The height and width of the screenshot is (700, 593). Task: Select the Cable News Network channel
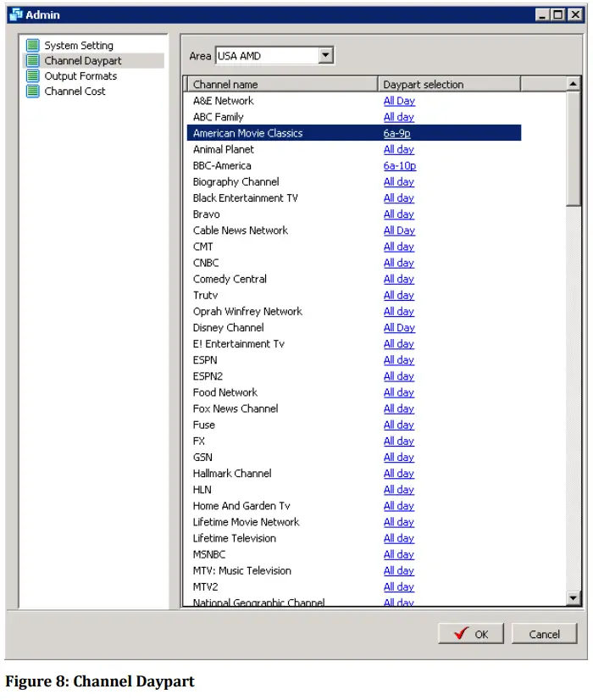tap(240, 231)
